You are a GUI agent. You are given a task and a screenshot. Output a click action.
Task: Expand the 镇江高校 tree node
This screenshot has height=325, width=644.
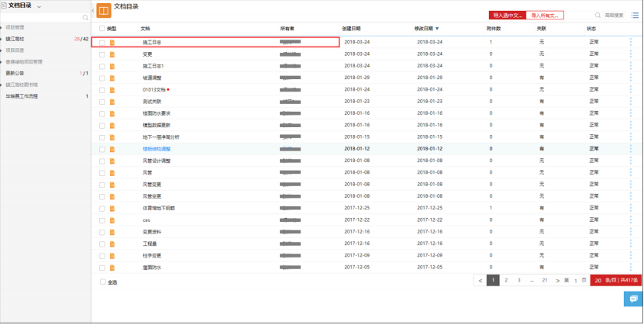2,39
